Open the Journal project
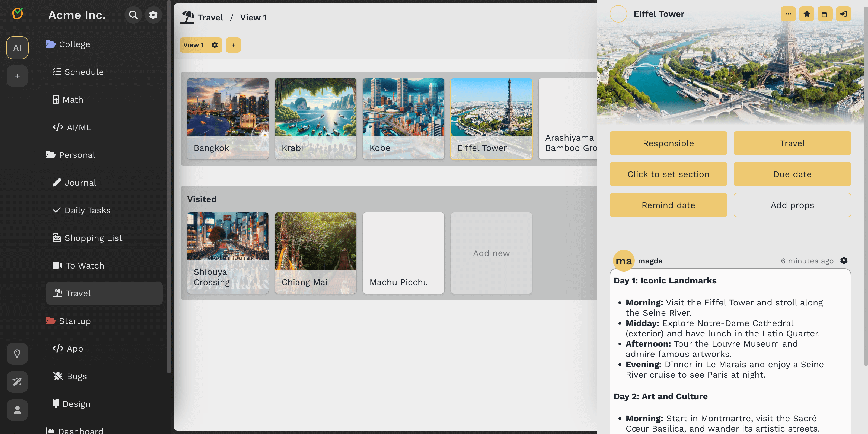 click(x=104, y=182)
